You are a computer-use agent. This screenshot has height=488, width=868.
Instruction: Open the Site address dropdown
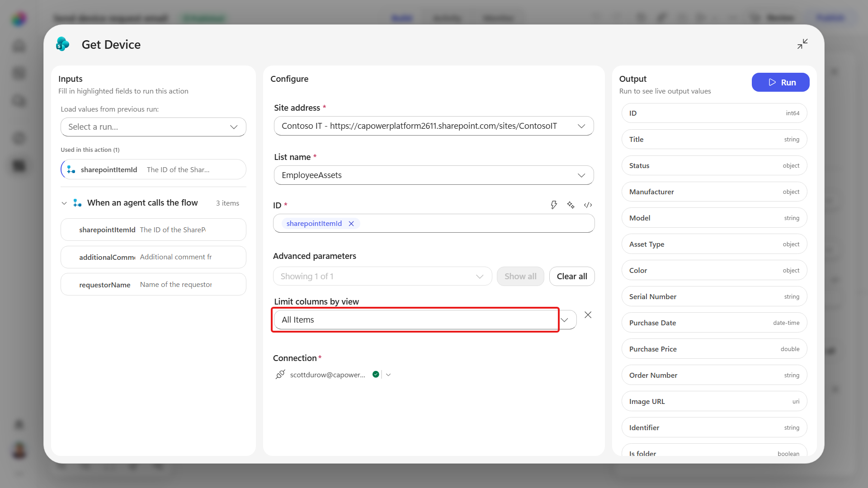[434, 126]
